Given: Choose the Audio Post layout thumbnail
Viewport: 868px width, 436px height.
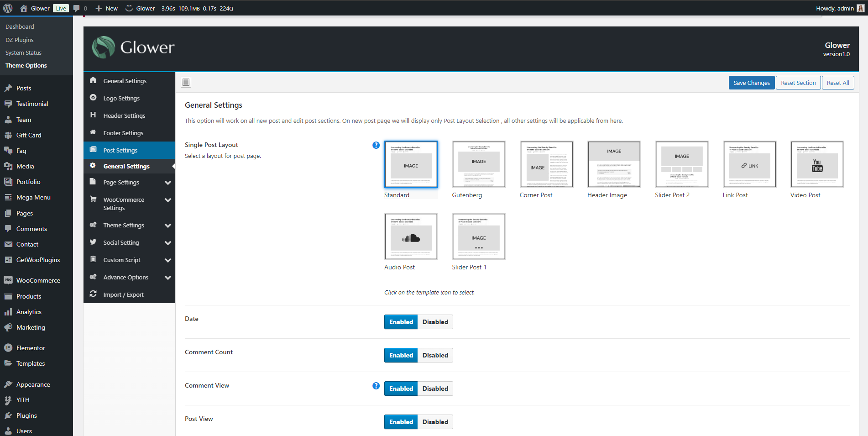Looking at the screenshot, I should pos(411,236).
